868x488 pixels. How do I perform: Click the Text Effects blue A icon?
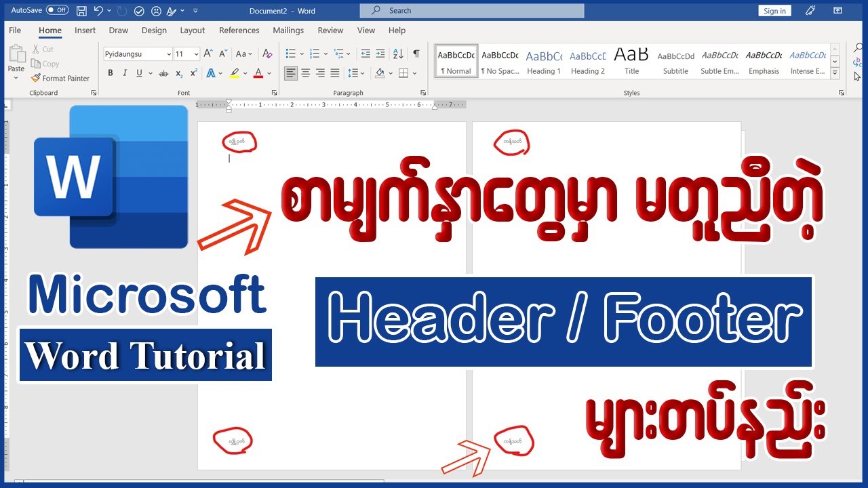211,73
